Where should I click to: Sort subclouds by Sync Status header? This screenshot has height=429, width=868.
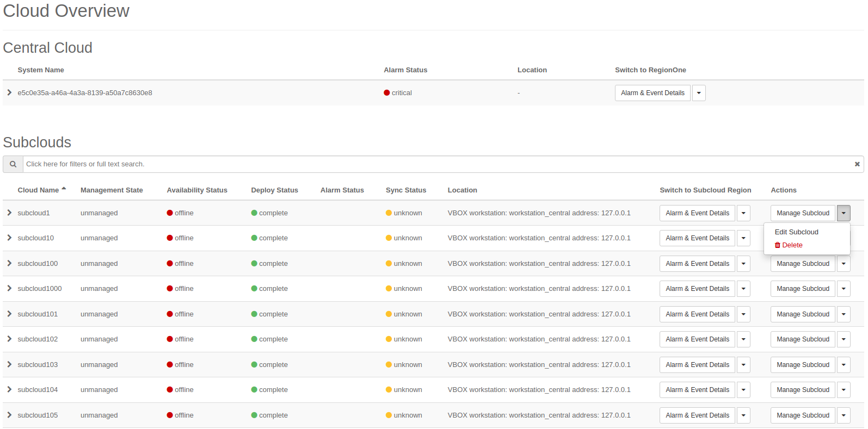point(406,190)
